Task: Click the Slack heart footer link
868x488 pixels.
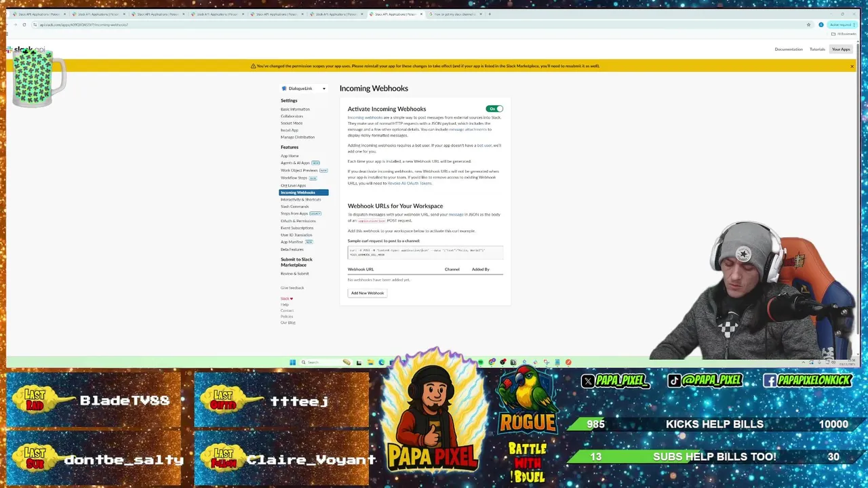Action: (287, 298)
